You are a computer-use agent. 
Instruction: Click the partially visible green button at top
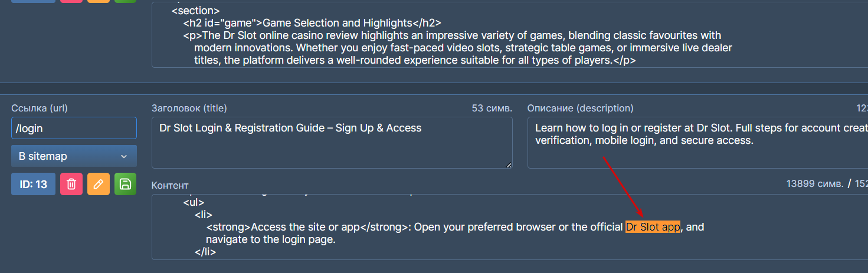[125, 1]
